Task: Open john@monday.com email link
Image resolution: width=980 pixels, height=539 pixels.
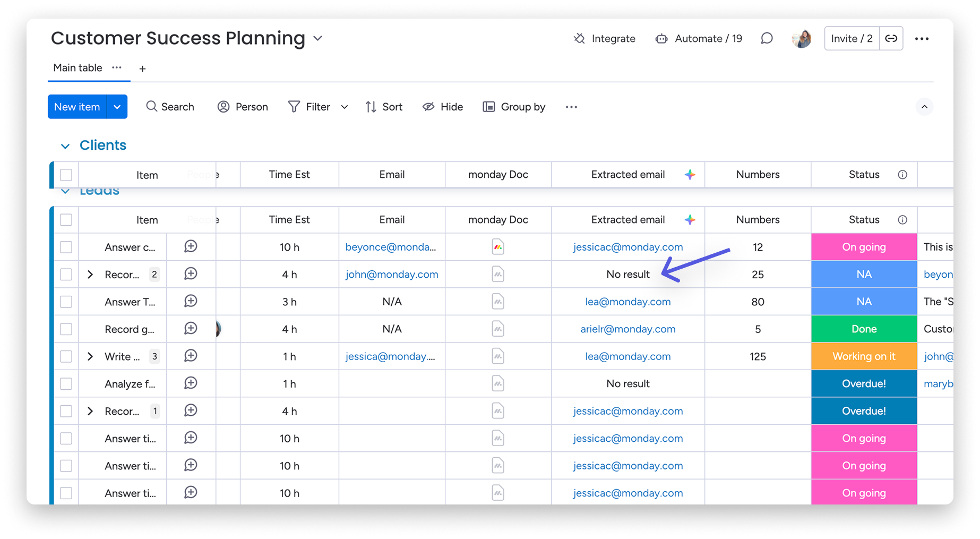Action: 392,275
